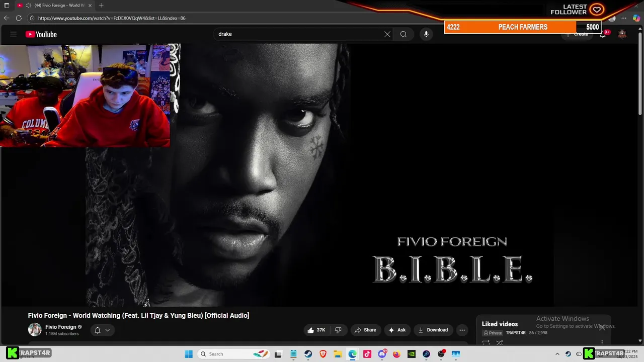
Task: Open Steam from the taskbar
Action: (x=308, y=354)
